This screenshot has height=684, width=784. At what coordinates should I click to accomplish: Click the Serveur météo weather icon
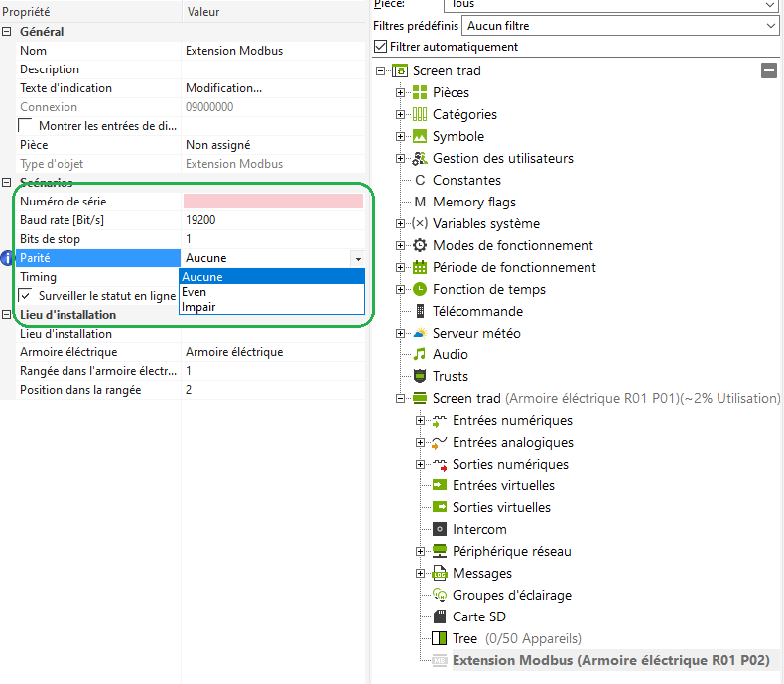420,333
